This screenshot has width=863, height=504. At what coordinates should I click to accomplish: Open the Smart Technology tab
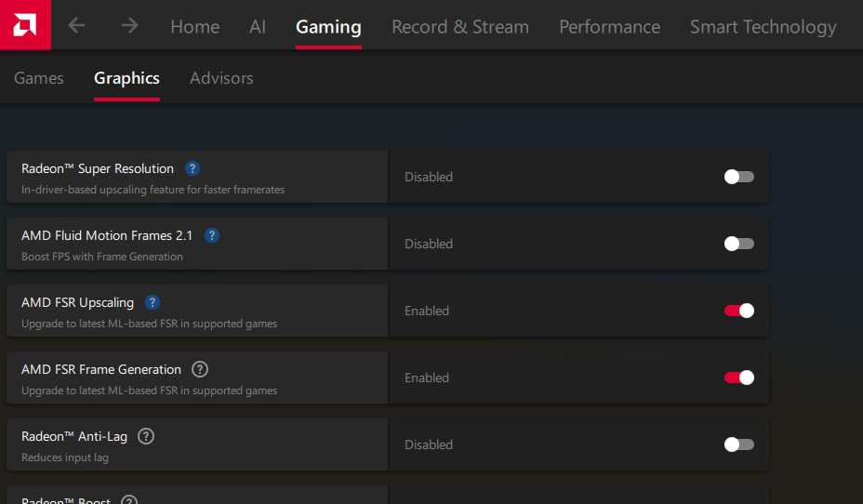763,27
